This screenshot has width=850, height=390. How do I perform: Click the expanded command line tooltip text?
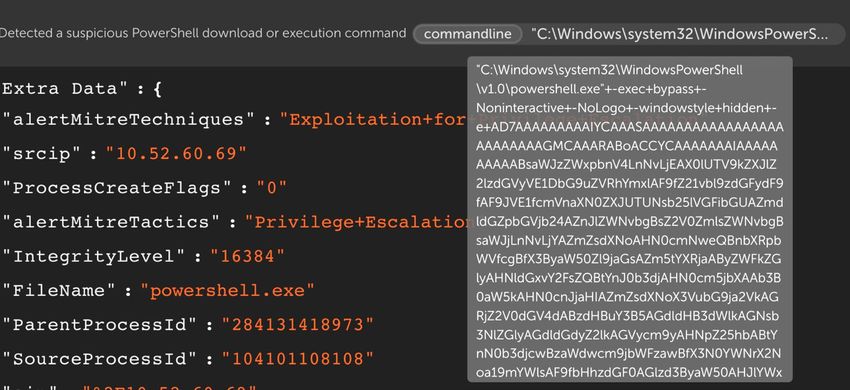pos(629,219)
